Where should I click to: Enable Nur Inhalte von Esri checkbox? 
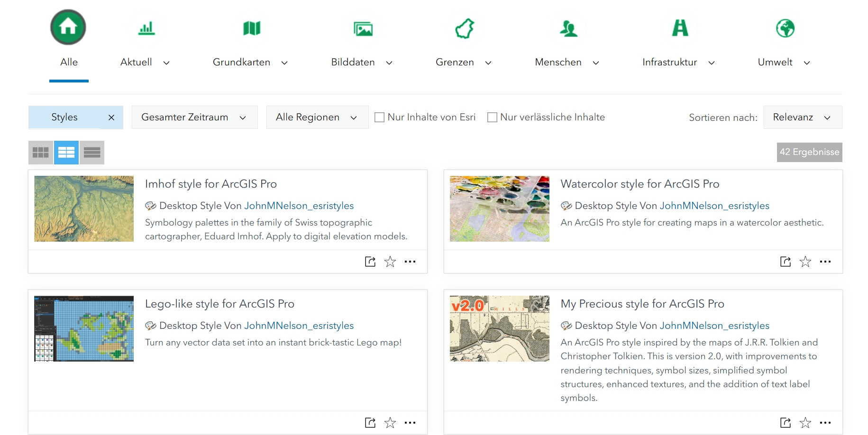coord(379,117)
